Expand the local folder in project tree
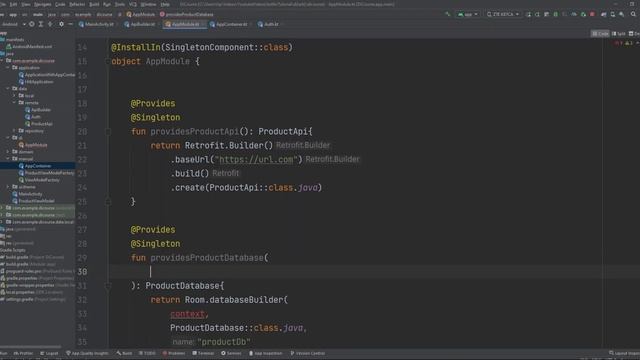 (15, 96)
